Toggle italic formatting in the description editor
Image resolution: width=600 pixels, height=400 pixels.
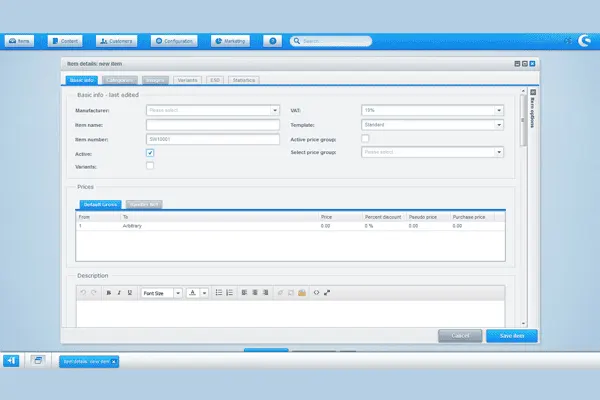click(119, 293)
